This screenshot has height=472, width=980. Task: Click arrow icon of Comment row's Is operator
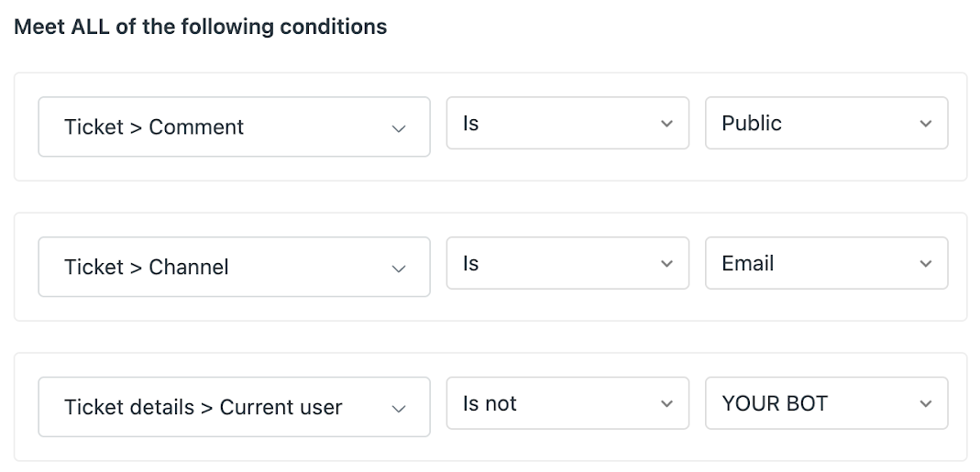click(666, 124)
